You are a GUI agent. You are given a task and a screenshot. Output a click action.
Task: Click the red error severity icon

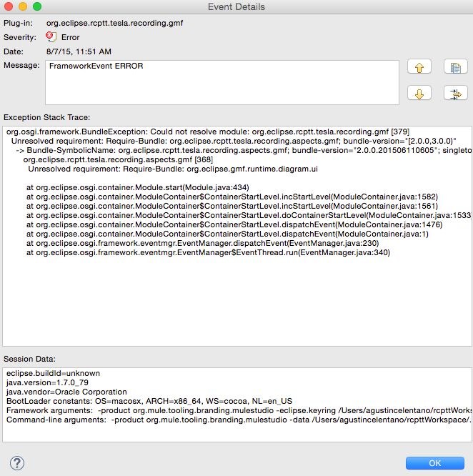[51, 37]
